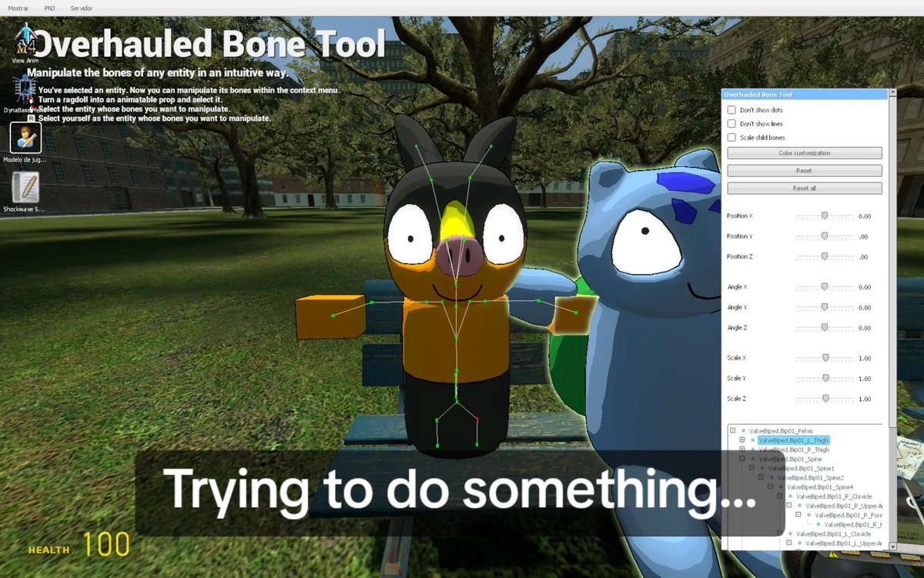Viewport: 924px width, 578px height.
Task: Collapse the ValveBiped.Bip01_Spine2 node
Action: (x=761, y=477)
